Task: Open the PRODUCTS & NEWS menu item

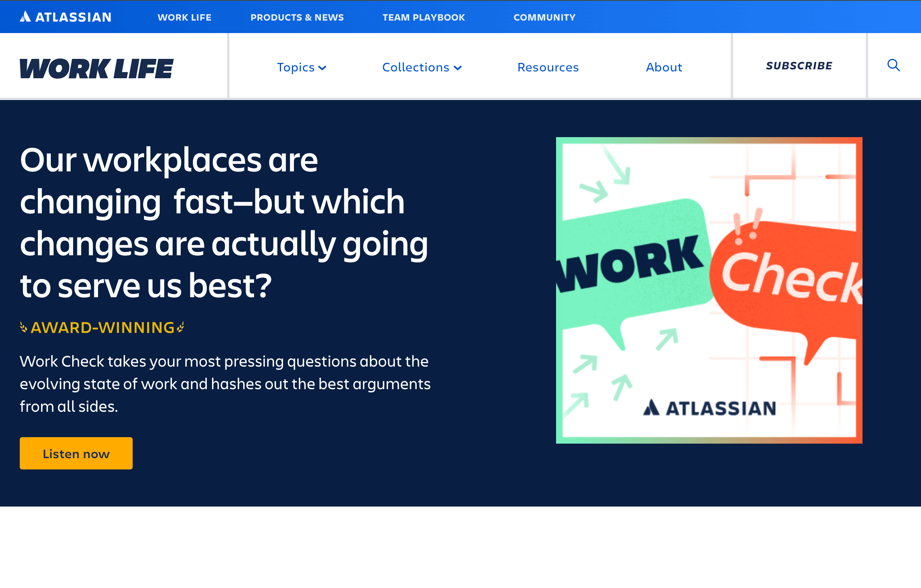Action: [x=297, y=17]
